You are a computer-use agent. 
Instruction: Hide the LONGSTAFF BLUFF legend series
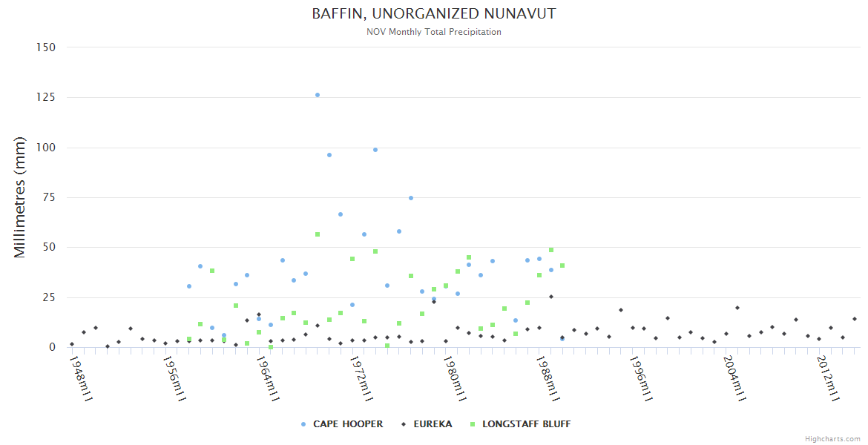coord(520,424)
